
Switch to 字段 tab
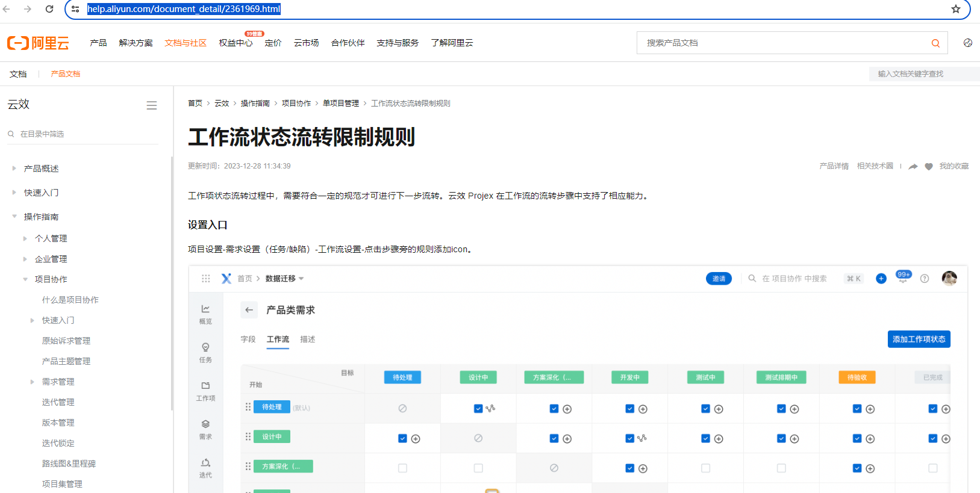tap(248, 340)
